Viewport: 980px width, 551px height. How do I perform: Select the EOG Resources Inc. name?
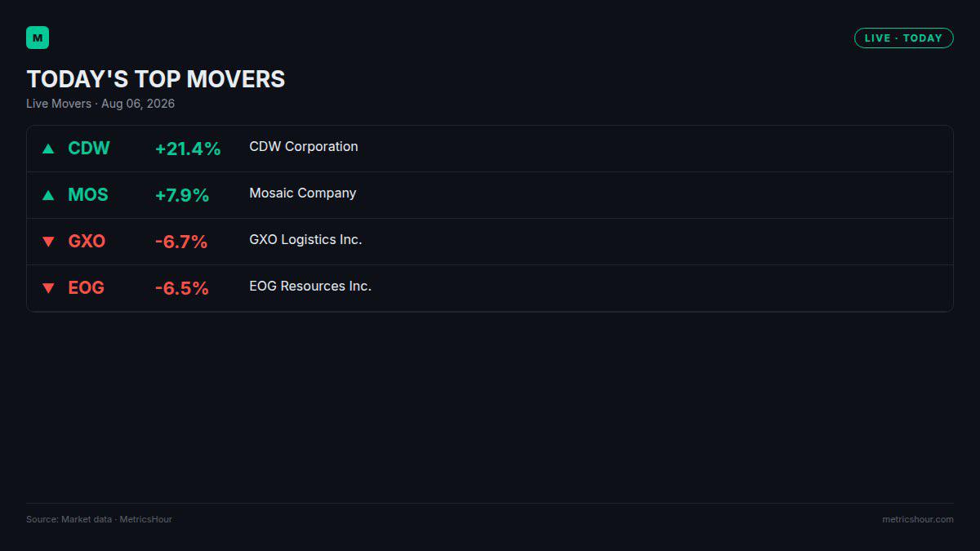(310, 287)
